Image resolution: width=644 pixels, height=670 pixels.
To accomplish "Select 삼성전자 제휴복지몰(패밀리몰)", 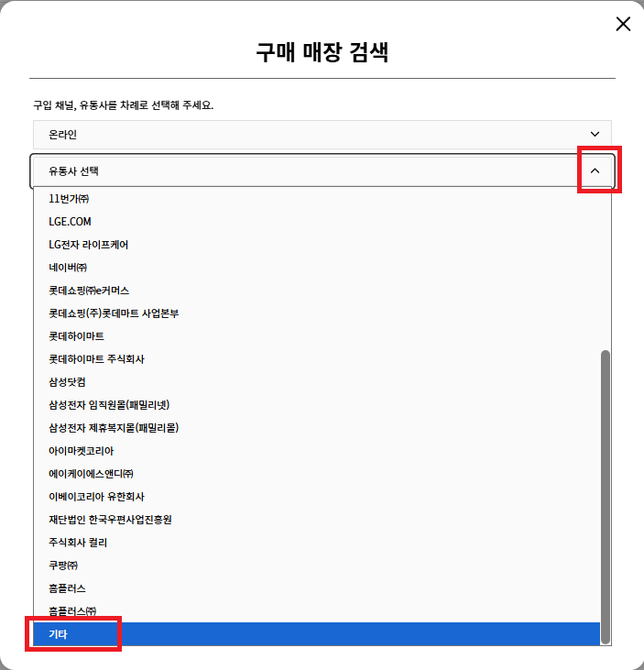I will point(317,428).
